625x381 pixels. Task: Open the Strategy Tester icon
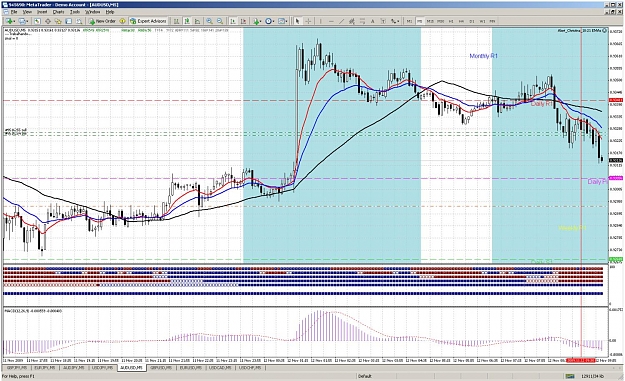[x=79, y=21]
